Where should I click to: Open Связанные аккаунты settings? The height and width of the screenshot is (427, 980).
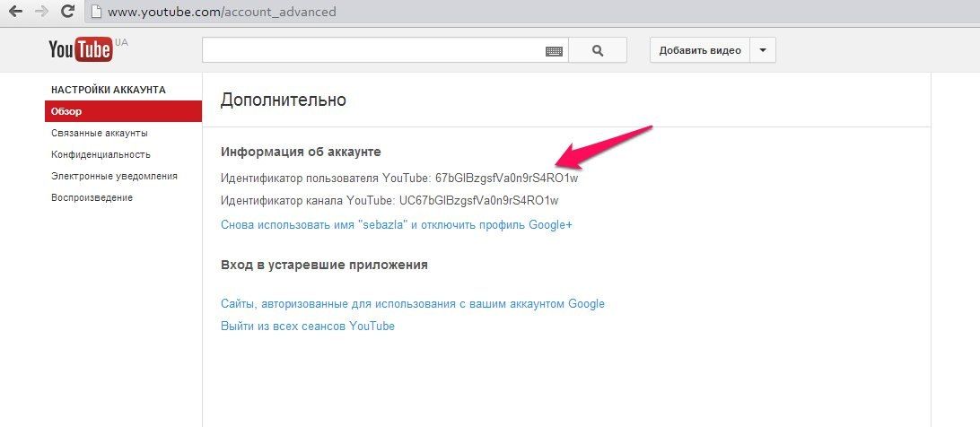(100, 133)
